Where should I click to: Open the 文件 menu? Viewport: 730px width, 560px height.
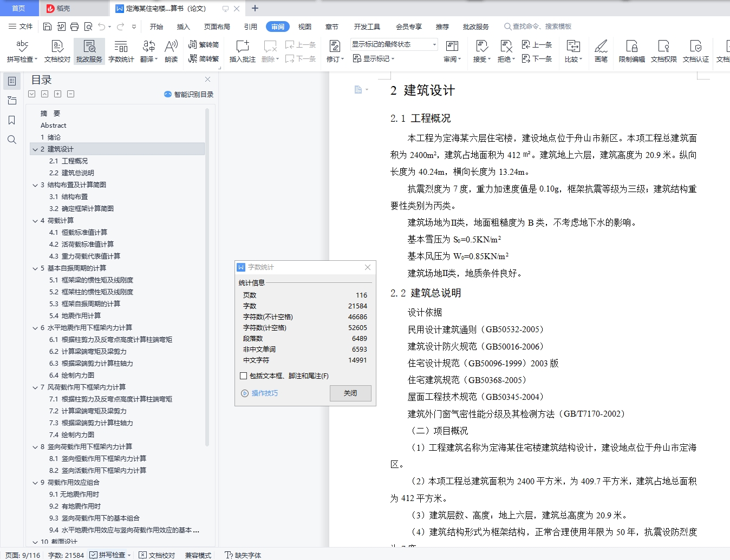[x=21, y=27]
